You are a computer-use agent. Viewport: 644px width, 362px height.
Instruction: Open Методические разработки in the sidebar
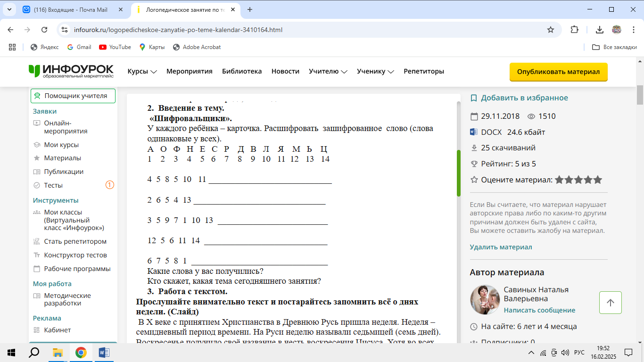click(67, 299)
